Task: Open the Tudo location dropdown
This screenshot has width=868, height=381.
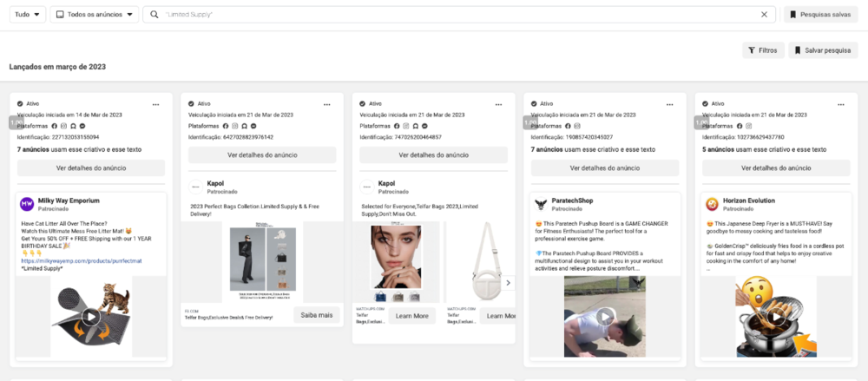Action: pyautogui.click(x=28, y=15)
